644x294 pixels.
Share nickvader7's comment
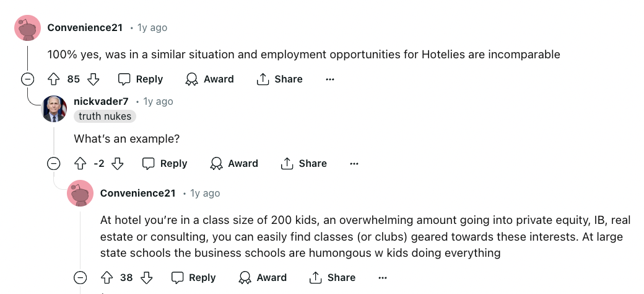point(304,164)
